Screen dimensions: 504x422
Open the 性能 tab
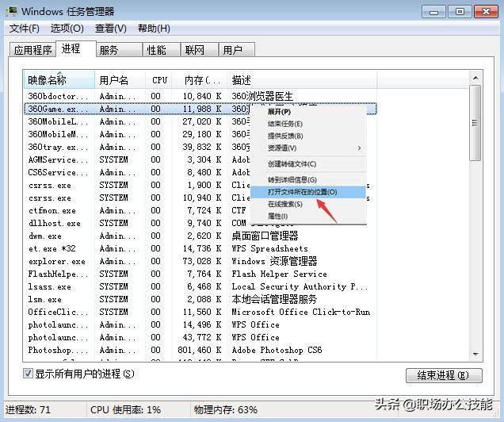[x=162, y=50]
